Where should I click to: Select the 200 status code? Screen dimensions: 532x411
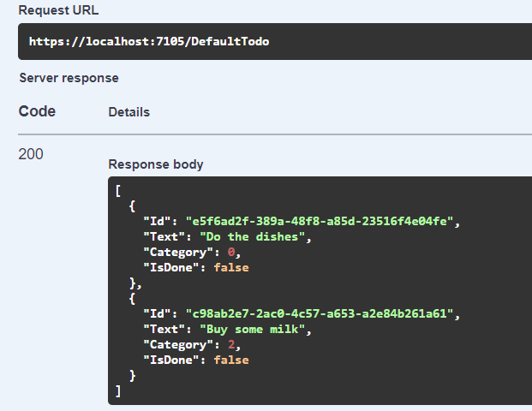click(x=31, y=154)
